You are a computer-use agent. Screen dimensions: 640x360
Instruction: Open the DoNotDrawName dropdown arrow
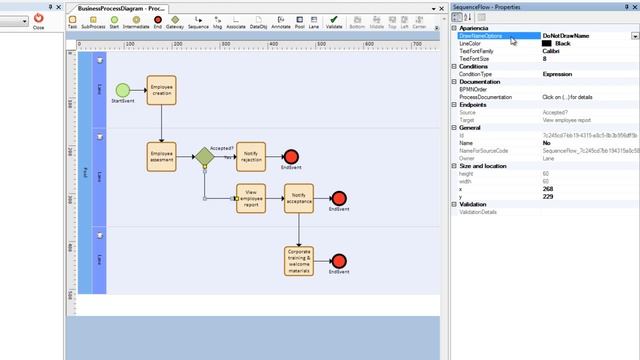coord(635,36)
